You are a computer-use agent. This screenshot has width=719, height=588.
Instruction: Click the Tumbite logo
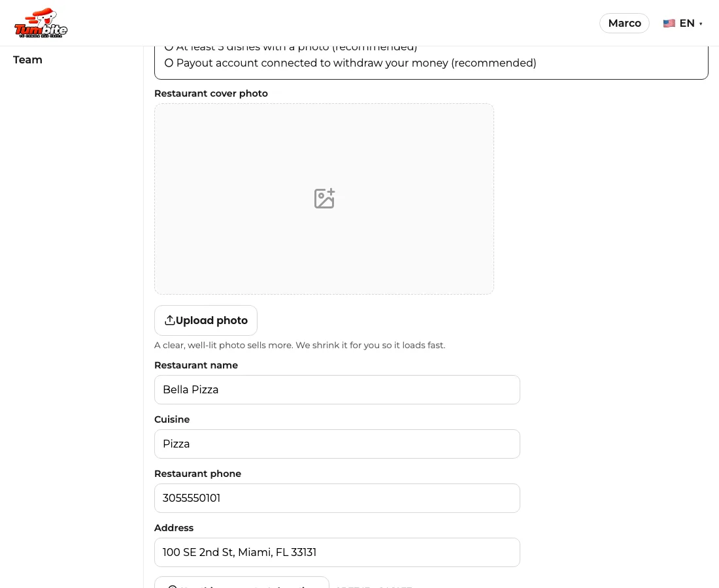tap(41, 23)
